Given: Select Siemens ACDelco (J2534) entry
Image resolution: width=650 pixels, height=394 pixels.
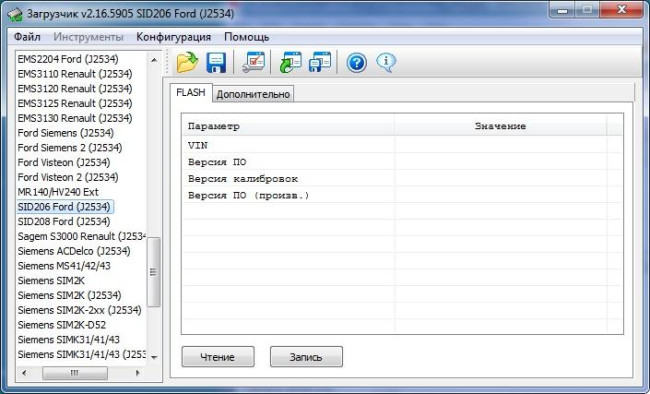Looking at the screenshot, I should coord(74,251).
